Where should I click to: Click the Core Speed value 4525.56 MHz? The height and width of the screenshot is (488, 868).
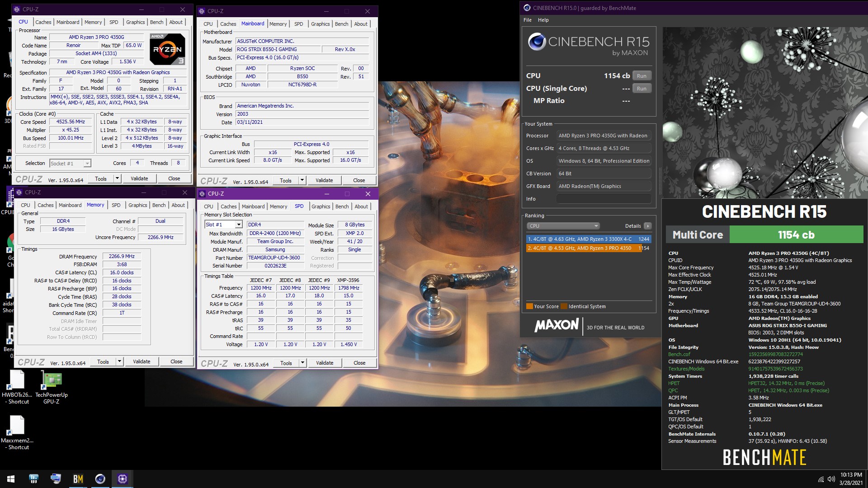[x=71, y=122]
